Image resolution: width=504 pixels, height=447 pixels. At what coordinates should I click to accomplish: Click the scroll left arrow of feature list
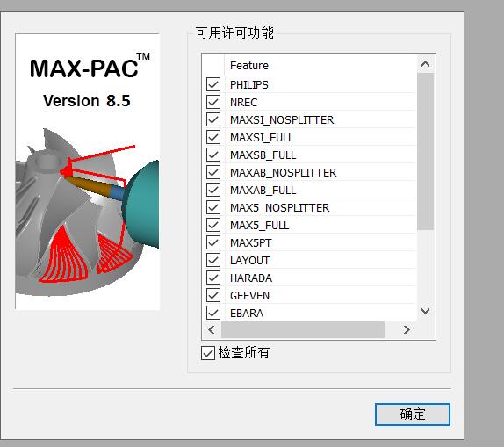(212, 329)
